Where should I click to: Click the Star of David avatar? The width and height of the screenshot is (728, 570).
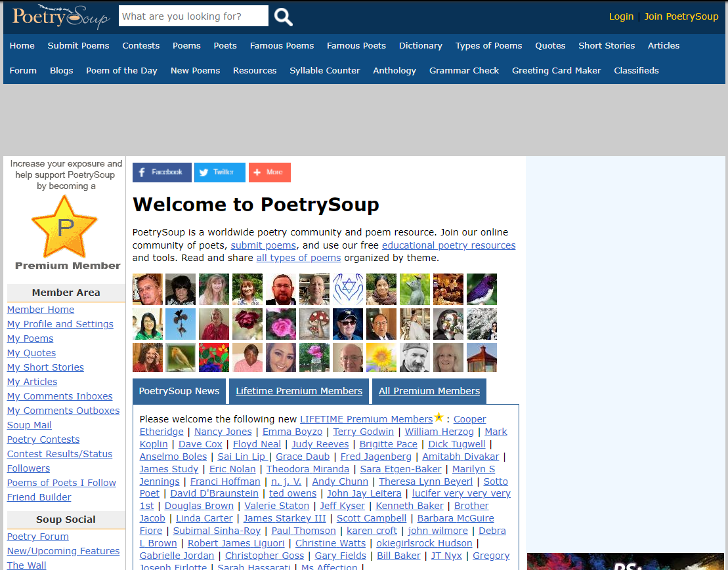pyautogui.click(x=348, y=289)
